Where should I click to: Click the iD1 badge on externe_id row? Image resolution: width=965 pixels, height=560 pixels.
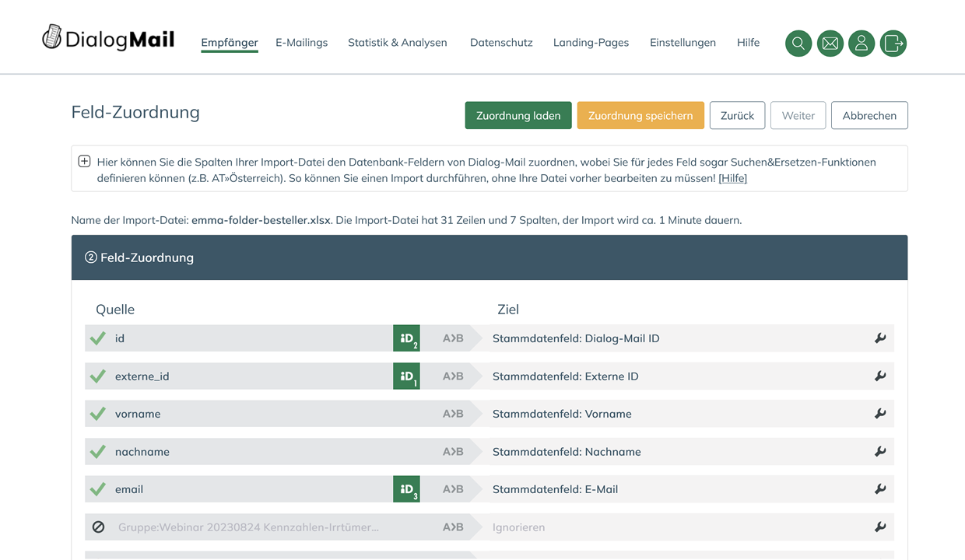[x=406, y=376]
